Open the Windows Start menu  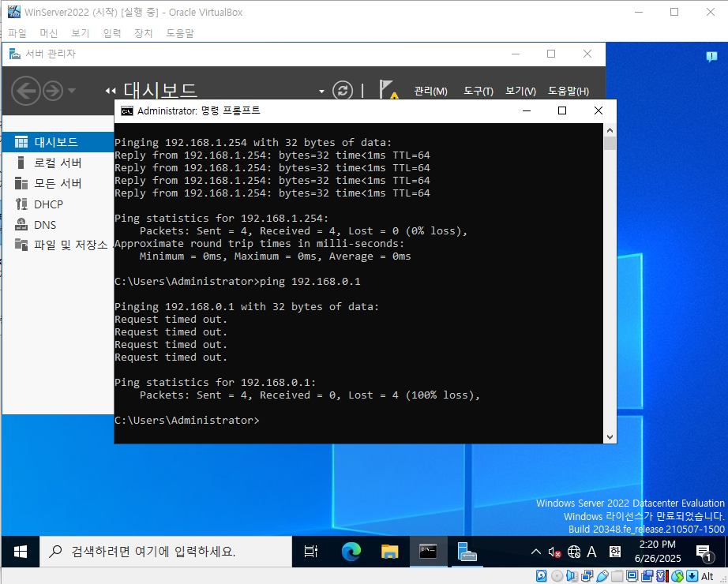coord(20,552)
